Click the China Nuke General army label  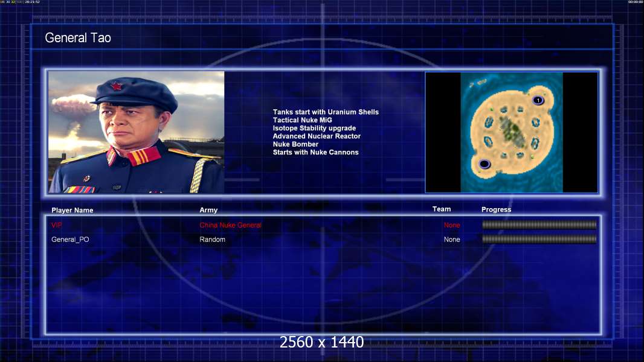pyautogui.click(x=230, y=225)
